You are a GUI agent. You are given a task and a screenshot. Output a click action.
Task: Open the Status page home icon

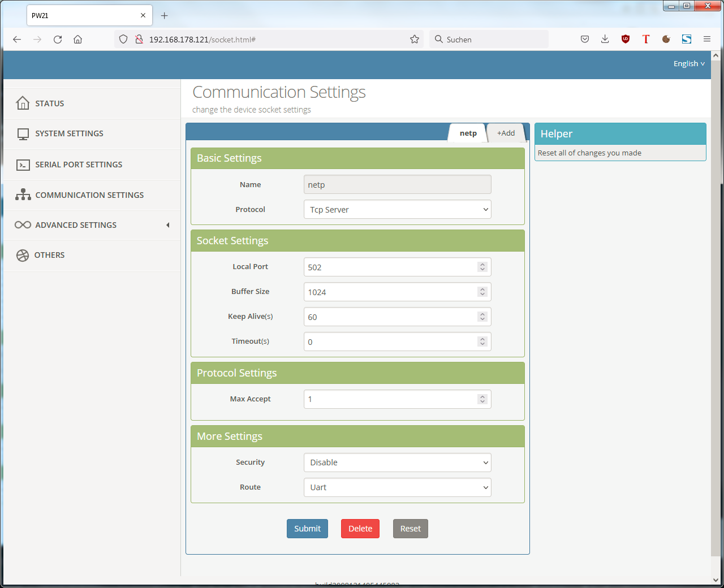23,103
